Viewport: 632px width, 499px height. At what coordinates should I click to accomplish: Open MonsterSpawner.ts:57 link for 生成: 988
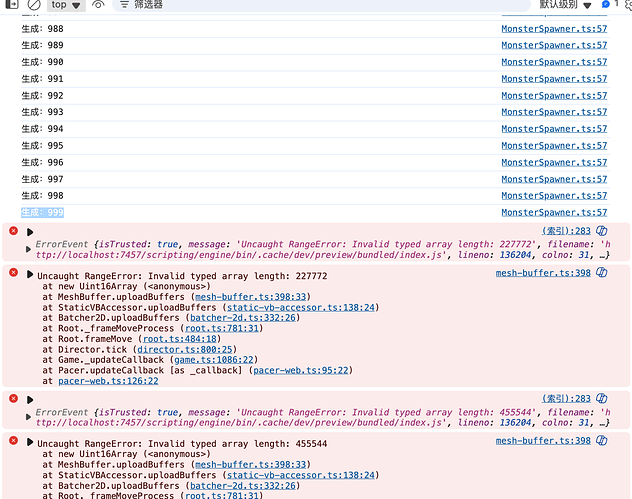click(x=554, y=29)
